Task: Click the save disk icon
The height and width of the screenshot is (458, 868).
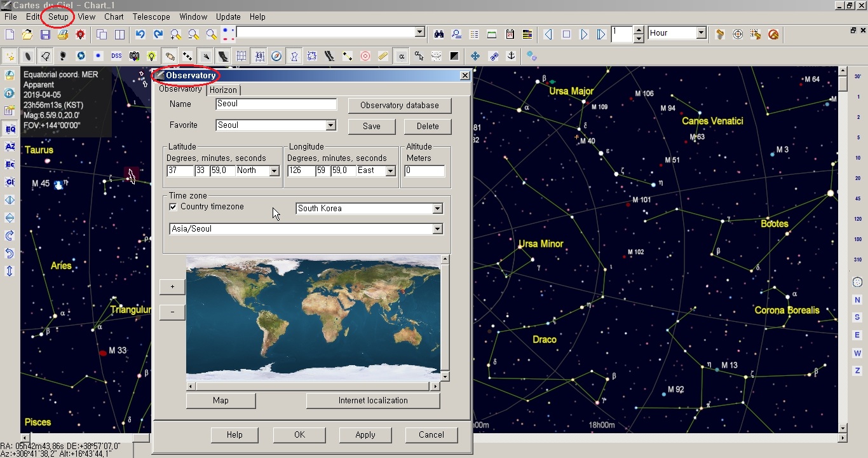Action: point(45,34)
